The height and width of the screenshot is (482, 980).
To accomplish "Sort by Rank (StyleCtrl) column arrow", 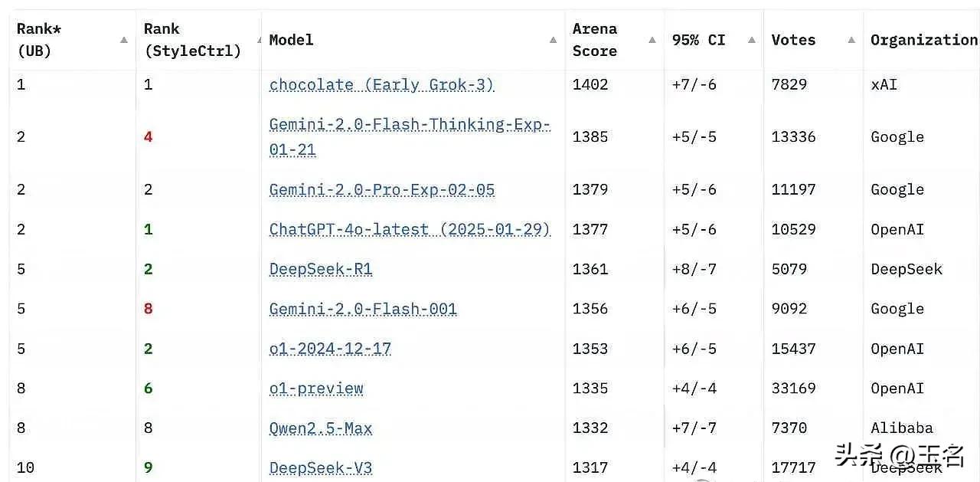I will pyautogui.click(x=258, y=40).
